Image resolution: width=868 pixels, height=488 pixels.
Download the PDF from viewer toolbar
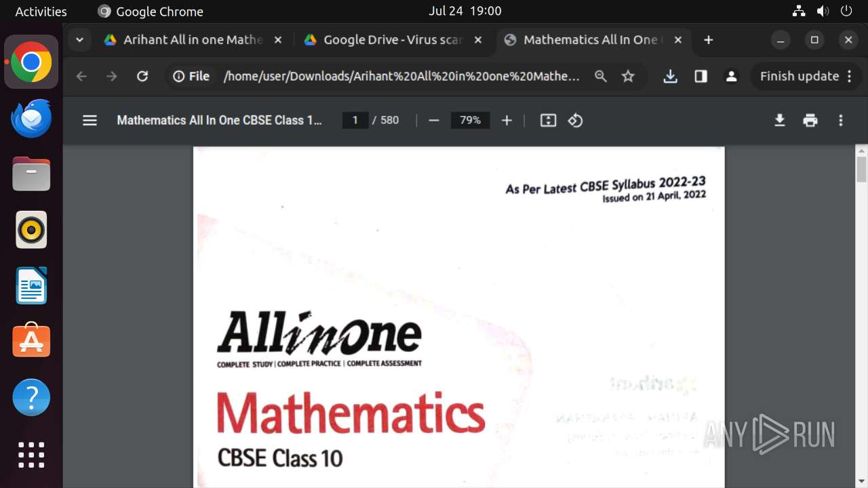point(780,121)
